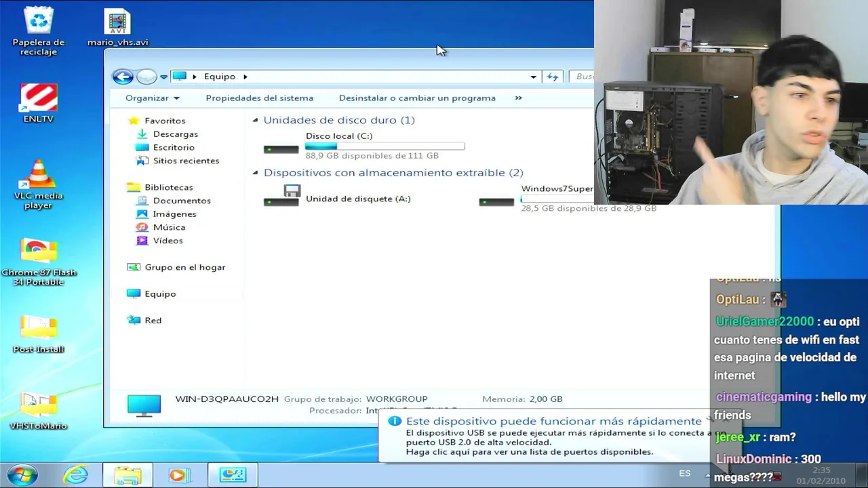Screen dimensions: 868x488
Task: Open the Papelera de reciclaje desktop icon
Action: point(39,31)
